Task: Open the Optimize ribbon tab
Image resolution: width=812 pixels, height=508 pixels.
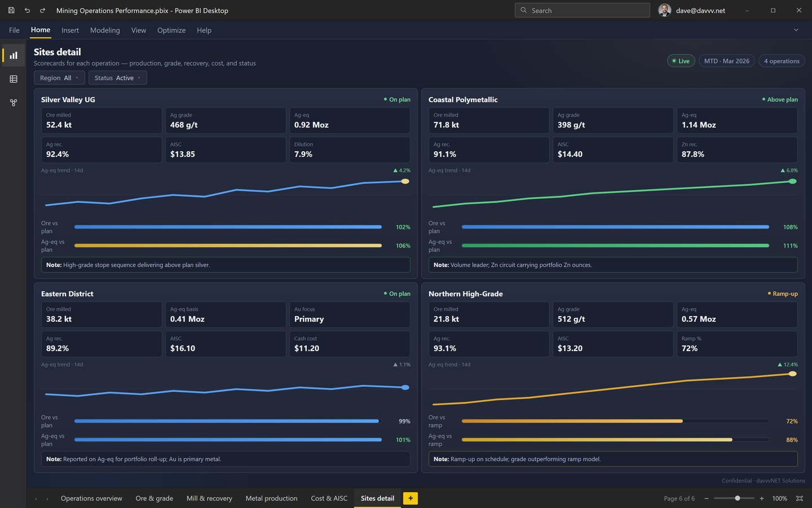Action: tap(171, 30)
